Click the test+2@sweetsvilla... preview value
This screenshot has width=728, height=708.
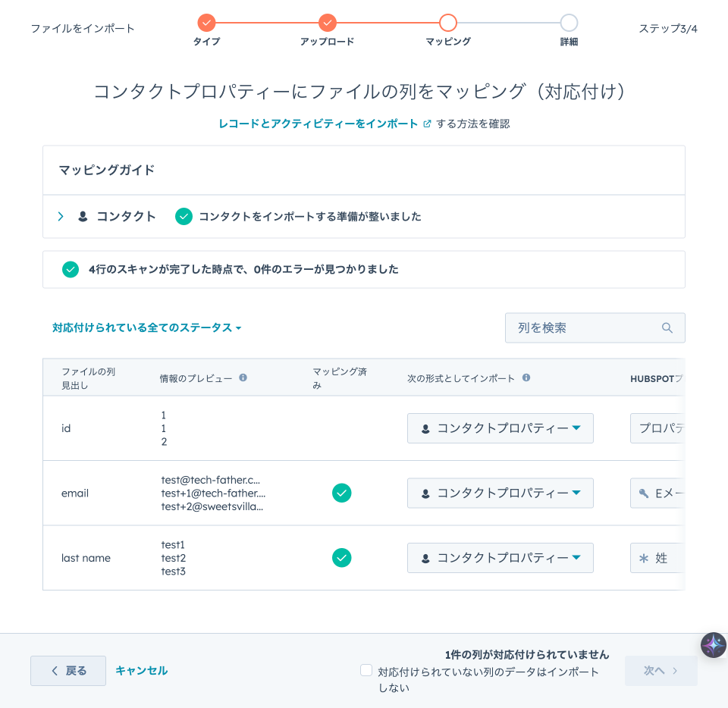(x=212, y=506)
